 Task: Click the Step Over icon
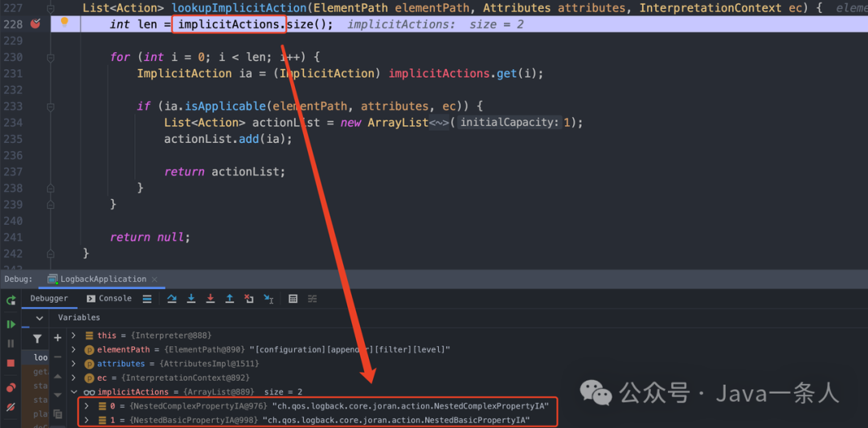pos(172,299)
